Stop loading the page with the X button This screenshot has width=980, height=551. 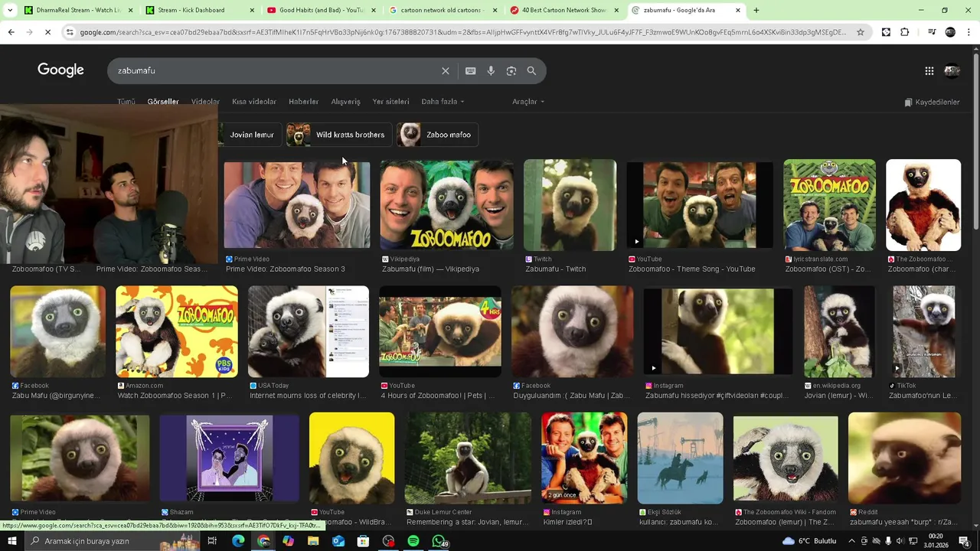pyautogui.click(x=47, y=32)
